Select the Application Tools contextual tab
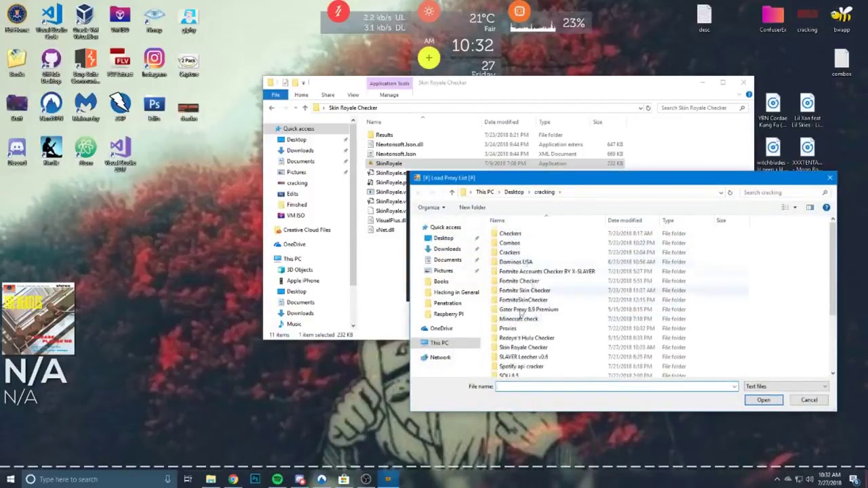The width and height of the screenshot is (868, 488). (389, 83)
